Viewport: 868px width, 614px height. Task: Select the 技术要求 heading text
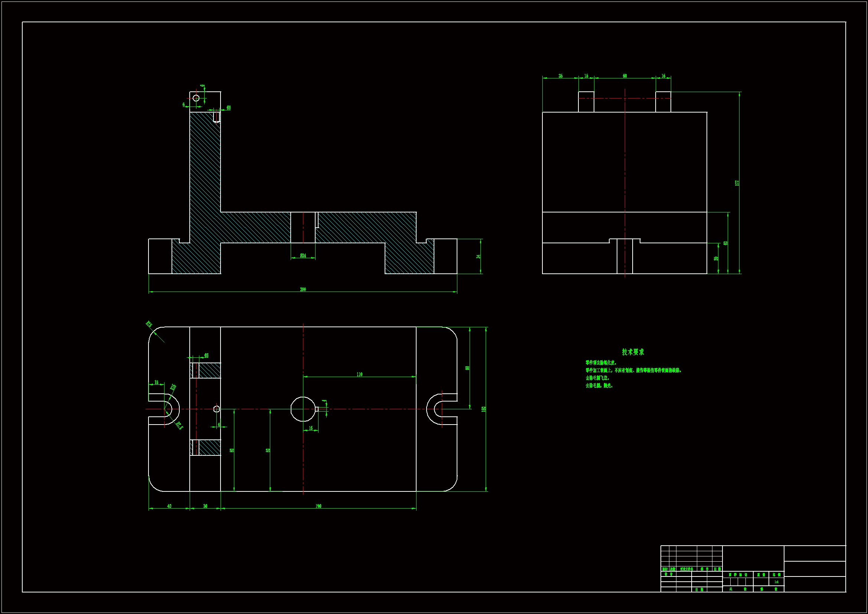pos(633,352)
